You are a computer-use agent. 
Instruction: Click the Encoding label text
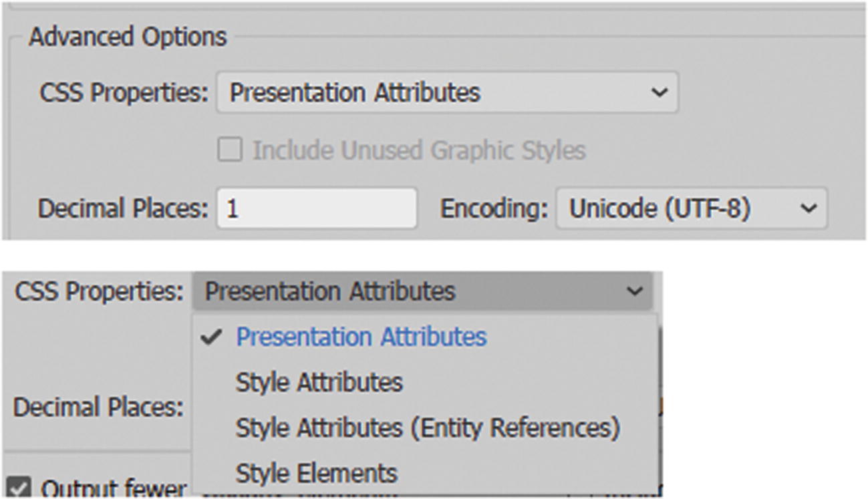[x=494, y=209]
